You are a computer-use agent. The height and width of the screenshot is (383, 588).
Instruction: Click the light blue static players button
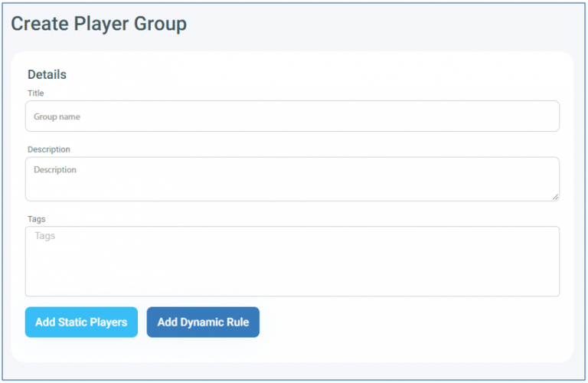click(x=81, y=322)
